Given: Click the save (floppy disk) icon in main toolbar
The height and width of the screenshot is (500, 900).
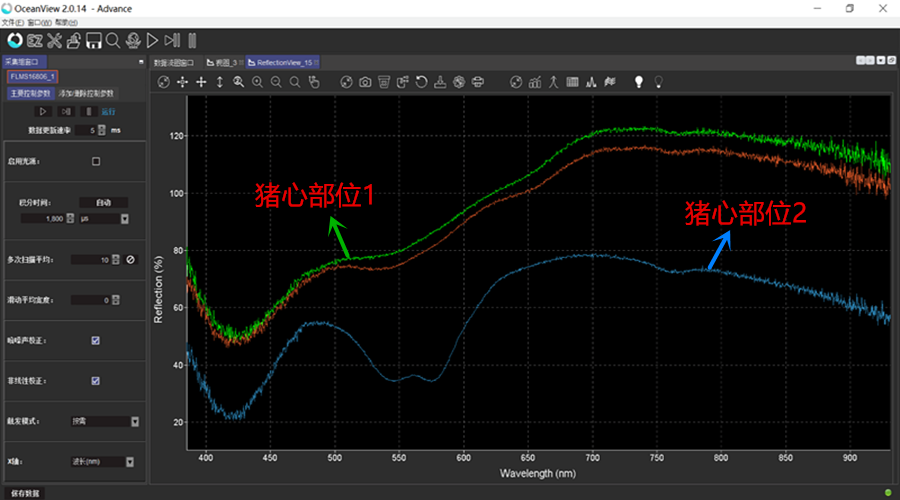Looking at the screenshot, I should (93, 40).
